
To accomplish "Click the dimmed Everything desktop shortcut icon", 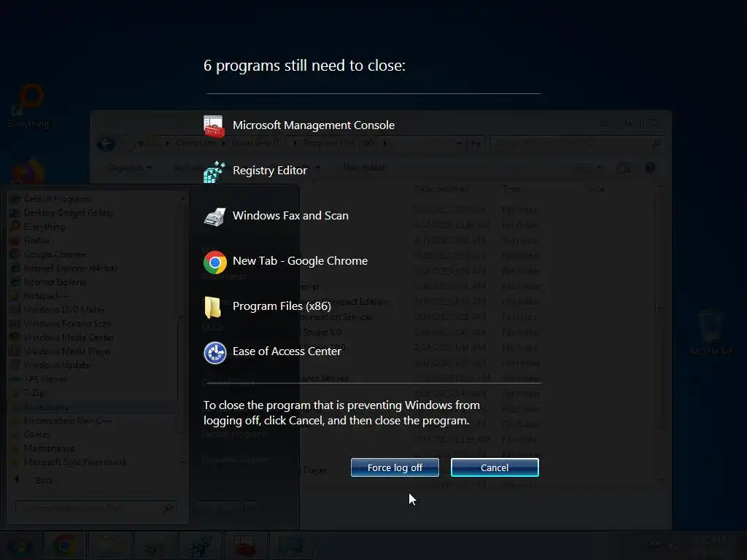I will click(x=28, y=106).
